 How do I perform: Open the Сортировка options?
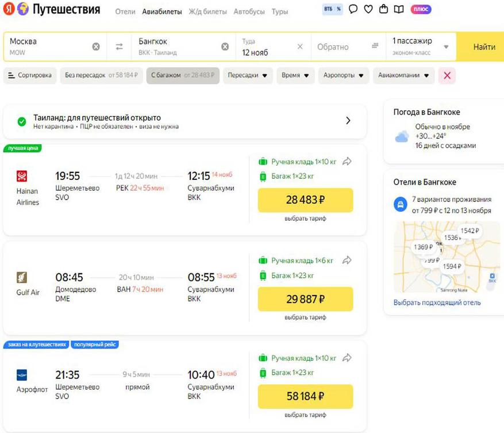click(30, 75)
